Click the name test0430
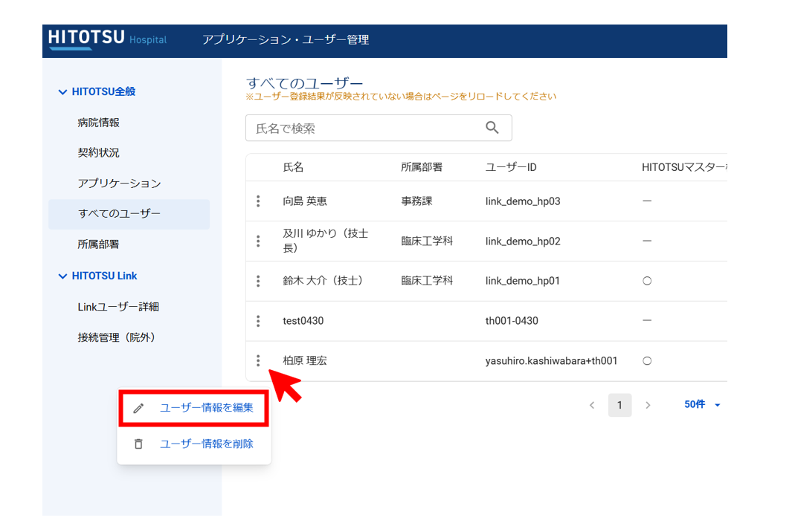 point(303,321)
